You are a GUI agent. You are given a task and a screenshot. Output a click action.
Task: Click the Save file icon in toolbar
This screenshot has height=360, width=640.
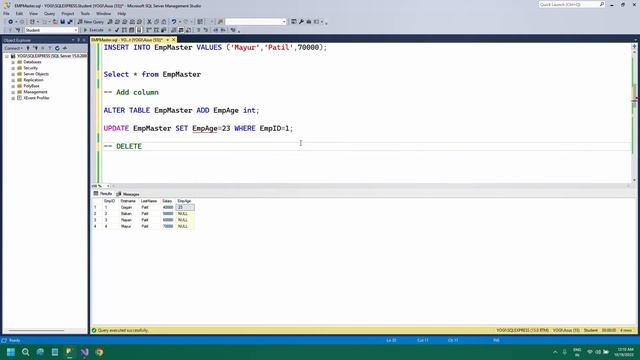pyautogui.click(x=62, y=22)
